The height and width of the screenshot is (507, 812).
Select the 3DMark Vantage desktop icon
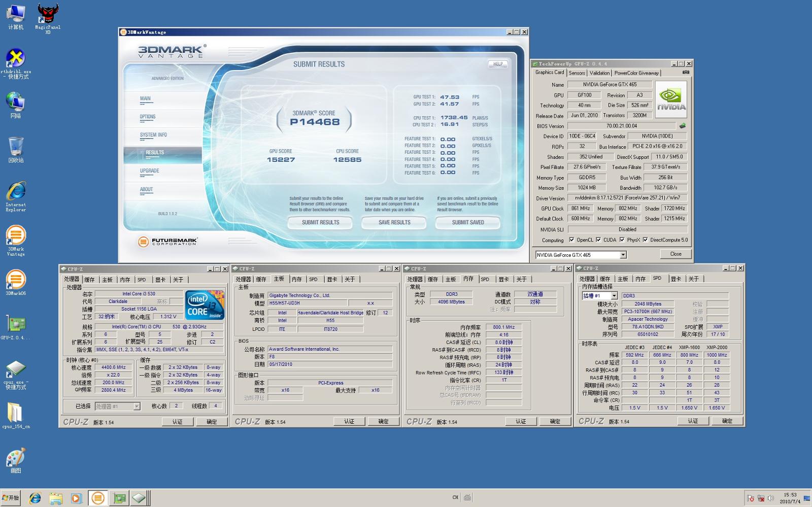[16, 241]
